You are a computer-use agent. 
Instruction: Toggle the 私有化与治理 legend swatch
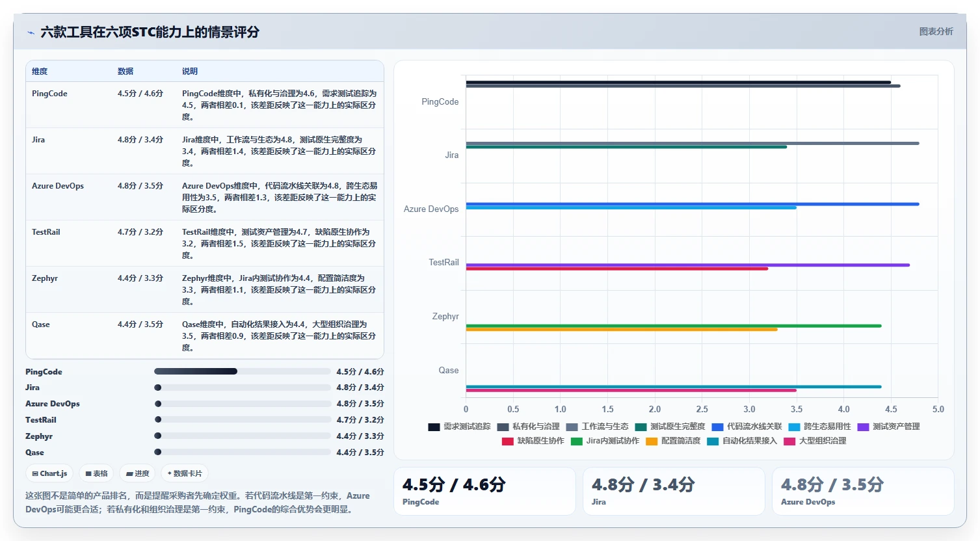point(503,427)
